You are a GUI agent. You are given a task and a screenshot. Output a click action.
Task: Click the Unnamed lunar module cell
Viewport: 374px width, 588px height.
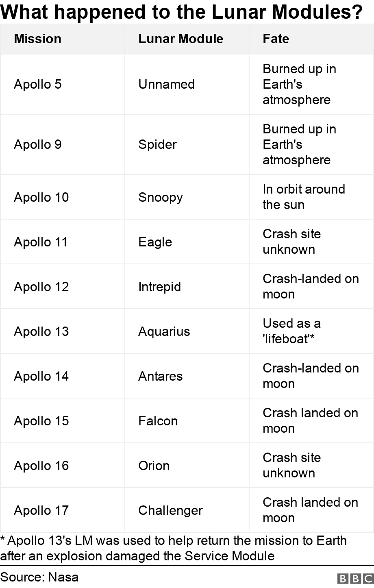(x=166, y=84)
